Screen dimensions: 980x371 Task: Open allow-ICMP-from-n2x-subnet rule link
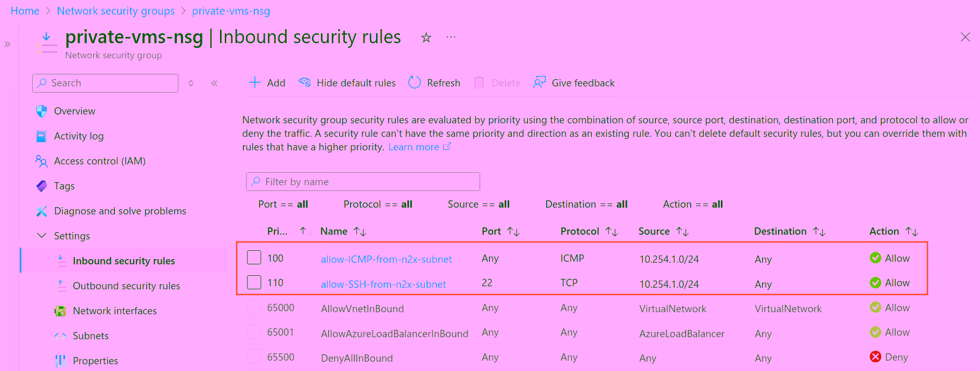[x=386, y=259]
